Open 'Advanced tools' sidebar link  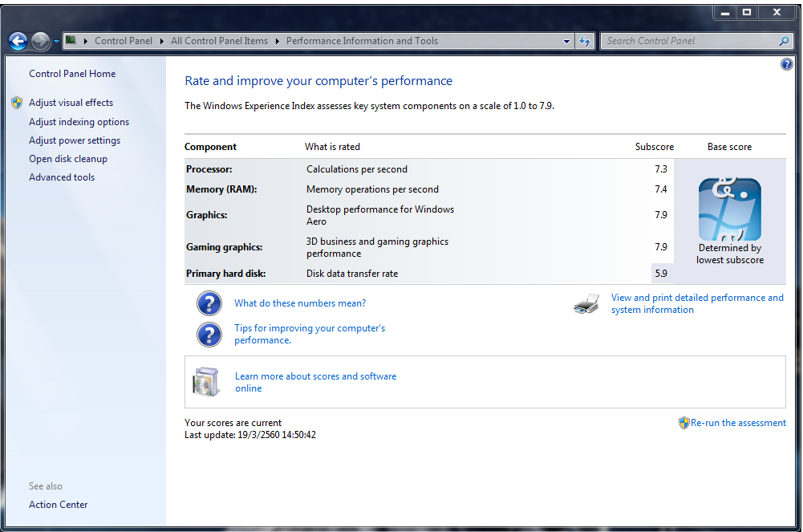pyautogui.click(x=62, y=177)
